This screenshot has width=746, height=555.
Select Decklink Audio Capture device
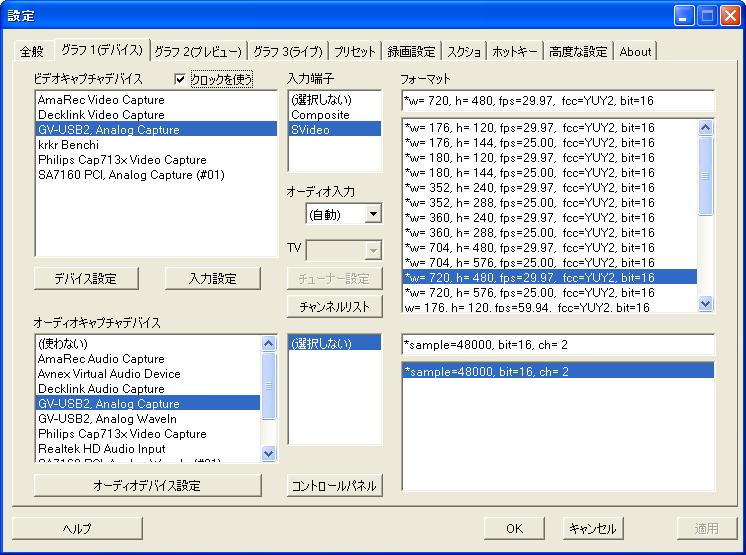coord(148,389)
